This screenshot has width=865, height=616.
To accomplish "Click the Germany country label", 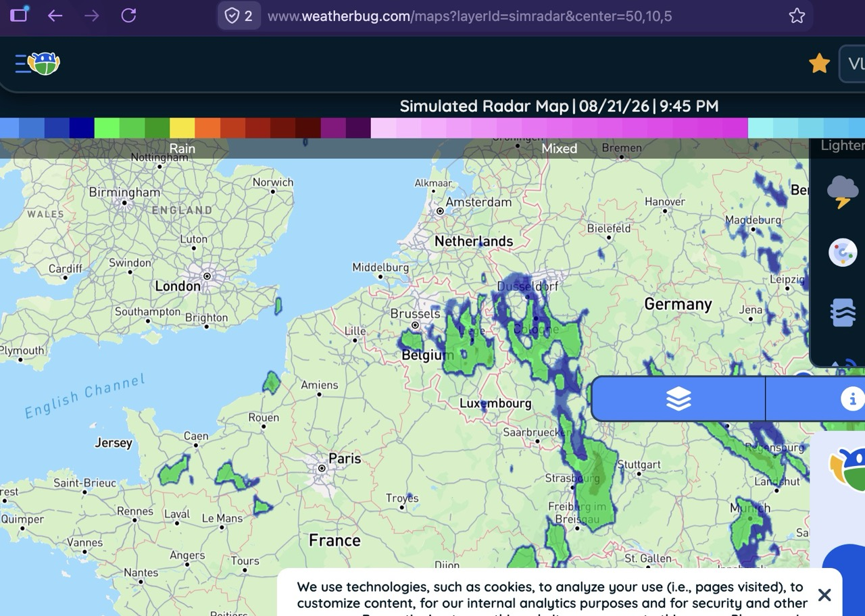I will coord(678,304).
